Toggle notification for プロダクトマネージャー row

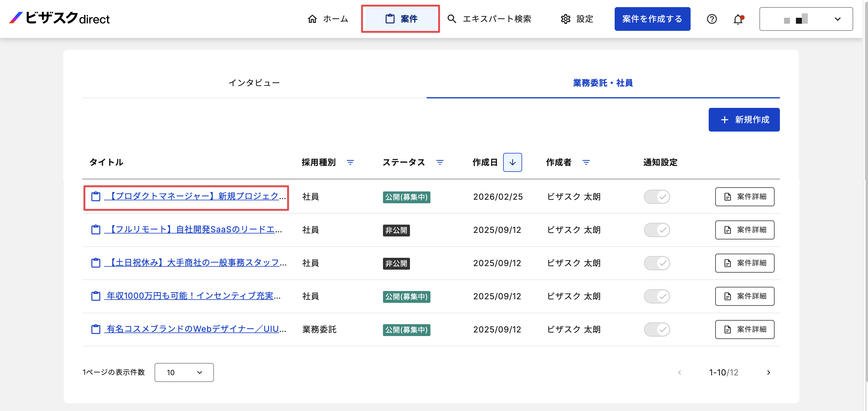[x=657, y=196]
